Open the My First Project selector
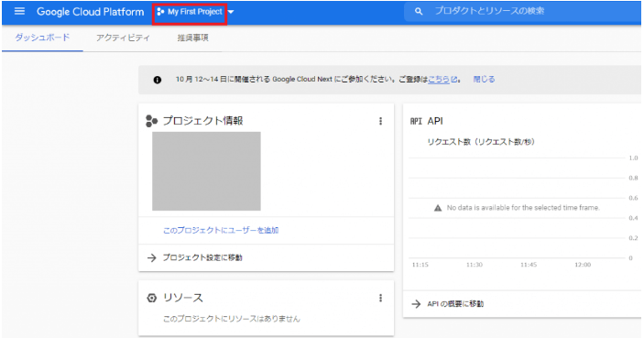The image size is (644, 338). point(190,12)
